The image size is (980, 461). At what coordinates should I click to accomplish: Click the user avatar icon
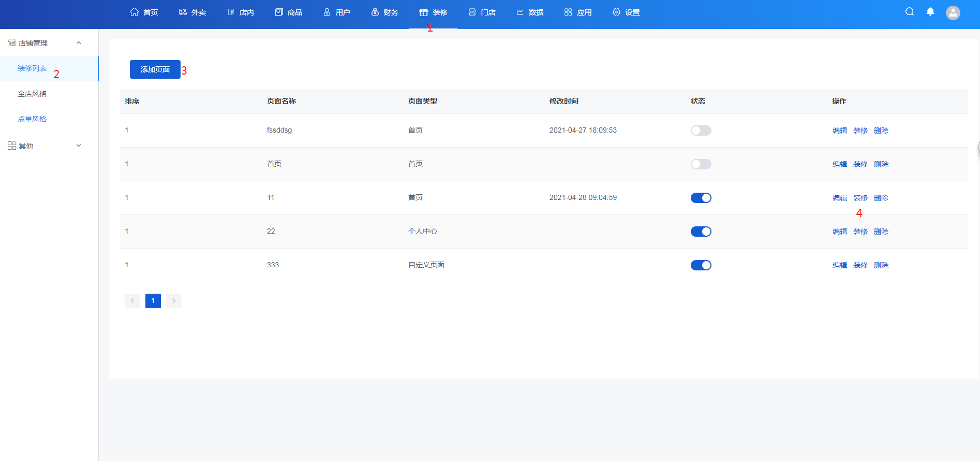[x=953, y=13]
